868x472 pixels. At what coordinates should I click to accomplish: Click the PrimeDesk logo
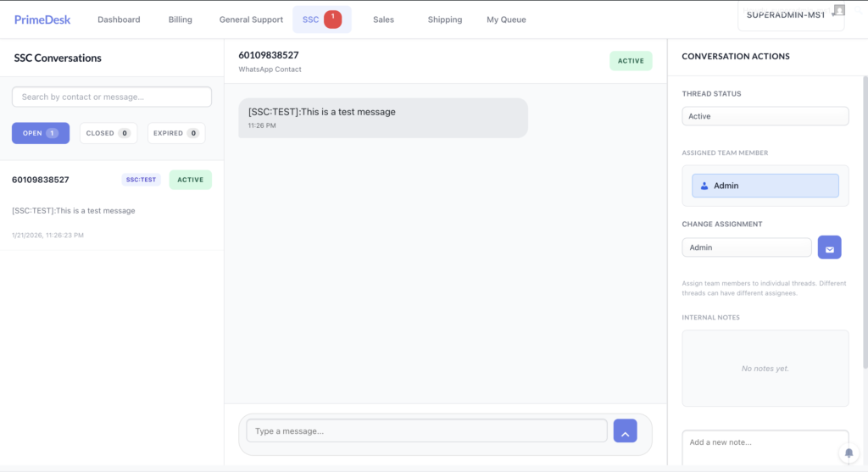click(x=42, y=19)
